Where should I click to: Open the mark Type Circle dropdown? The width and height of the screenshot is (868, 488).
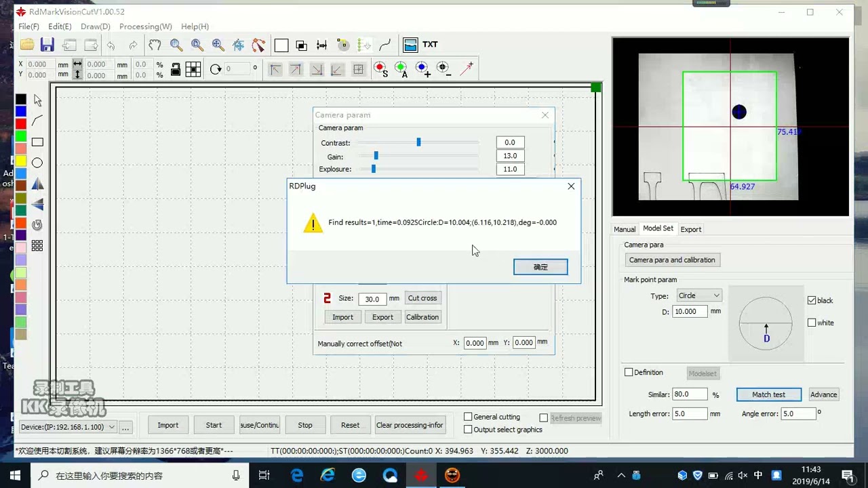(698, 296)
